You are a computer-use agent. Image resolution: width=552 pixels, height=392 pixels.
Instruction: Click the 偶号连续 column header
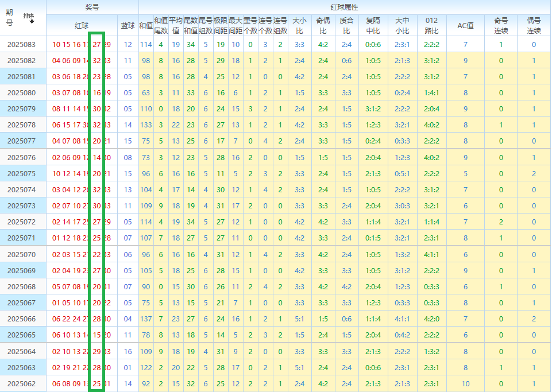(534, 25)
